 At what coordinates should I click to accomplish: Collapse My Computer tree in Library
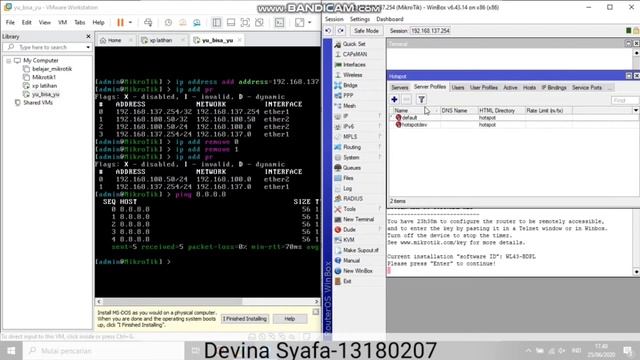pos(9,60)
